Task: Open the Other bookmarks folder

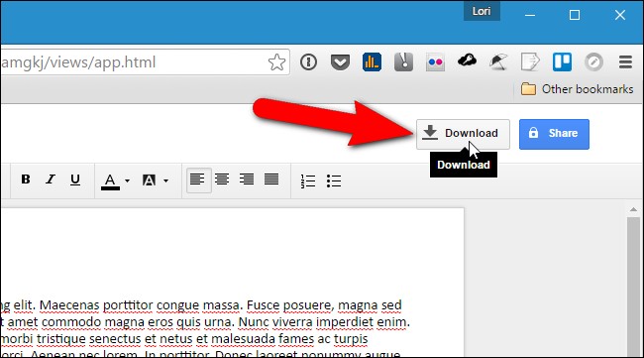Action: coord(577,89)
